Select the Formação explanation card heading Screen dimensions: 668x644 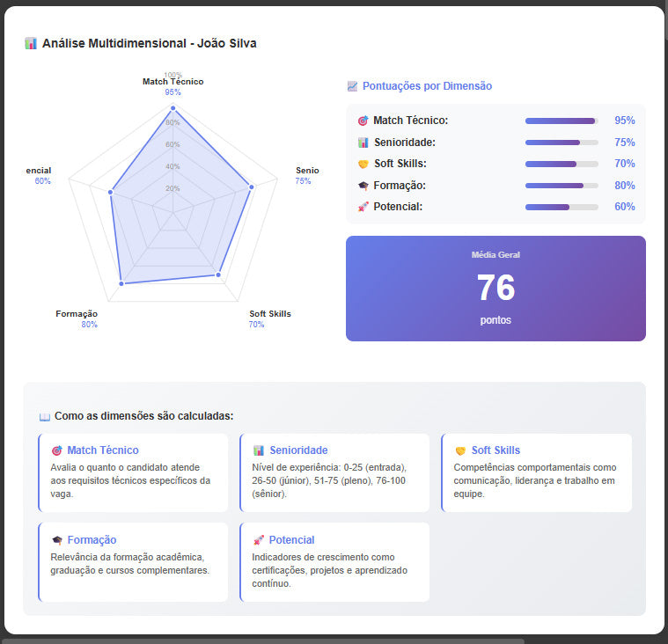[92, 540]
